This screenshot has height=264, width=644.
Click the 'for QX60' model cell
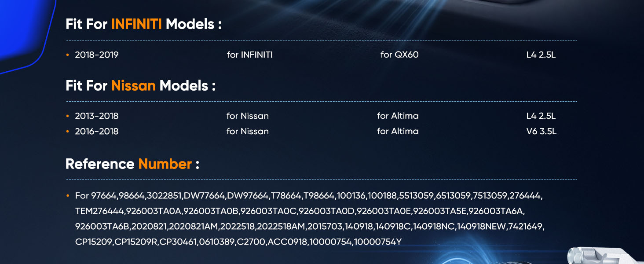tap(399, 55)
